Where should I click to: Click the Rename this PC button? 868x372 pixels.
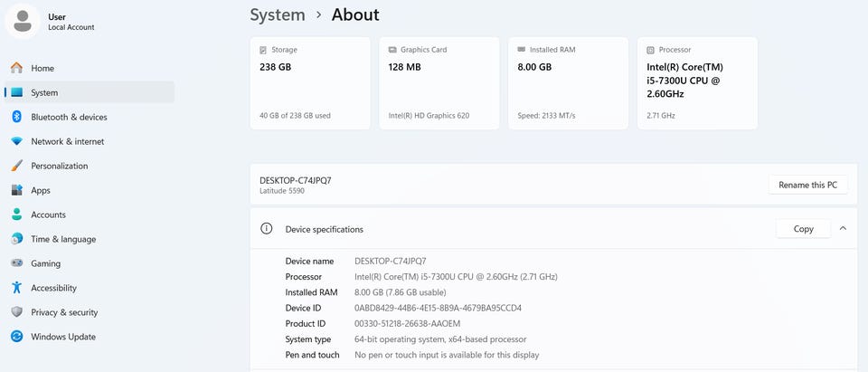coord(807,185)
